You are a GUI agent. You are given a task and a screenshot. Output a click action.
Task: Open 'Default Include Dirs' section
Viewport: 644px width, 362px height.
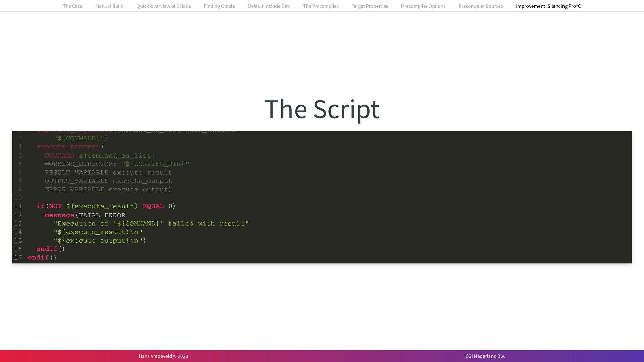(x=269, y=6)
